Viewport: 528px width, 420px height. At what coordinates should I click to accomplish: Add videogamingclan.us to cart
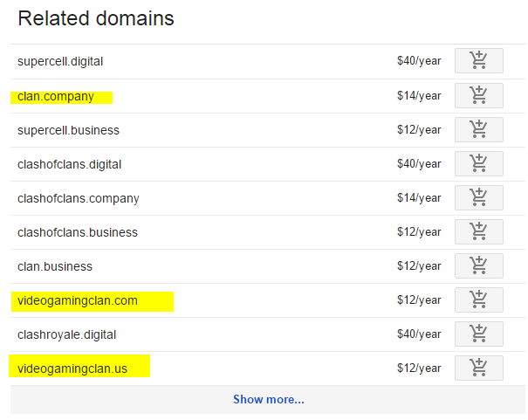click(478, 368)
